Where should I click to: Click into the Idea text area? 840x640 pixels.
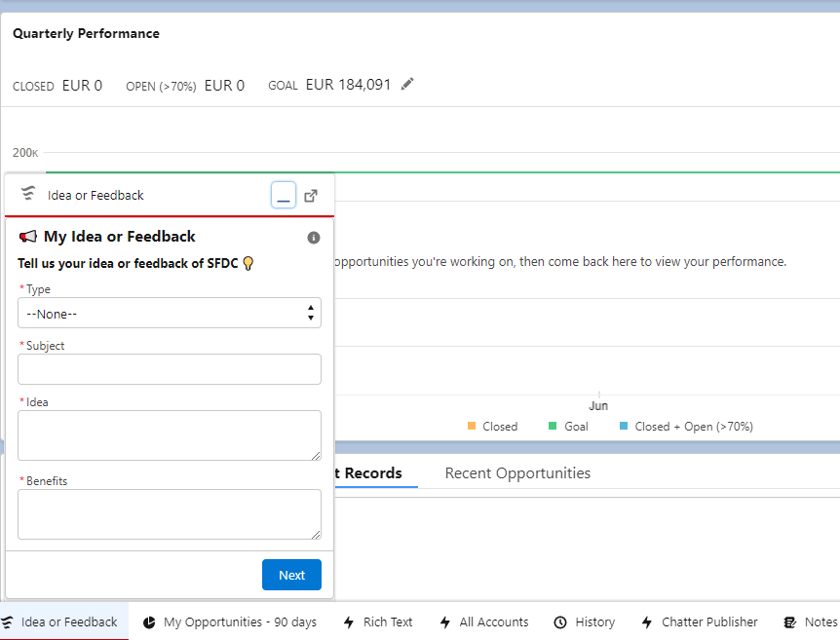coord(170,435)
